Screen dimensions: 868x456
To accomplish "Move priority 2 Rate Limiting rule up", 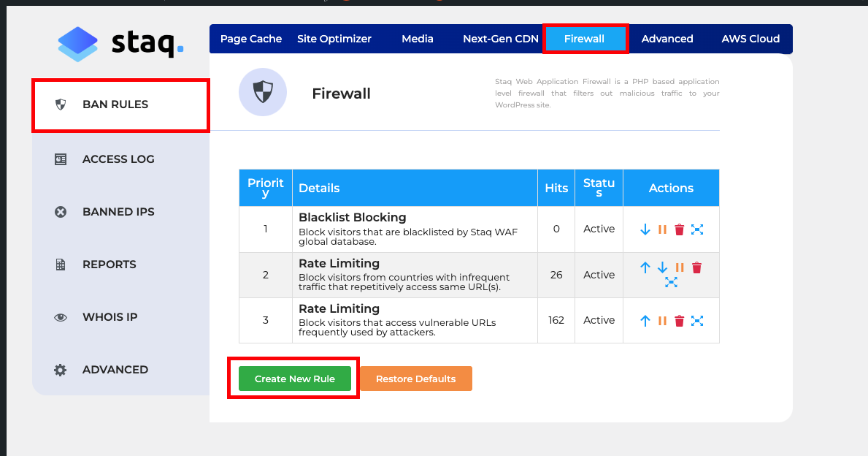I will click(x=645, y=267).
